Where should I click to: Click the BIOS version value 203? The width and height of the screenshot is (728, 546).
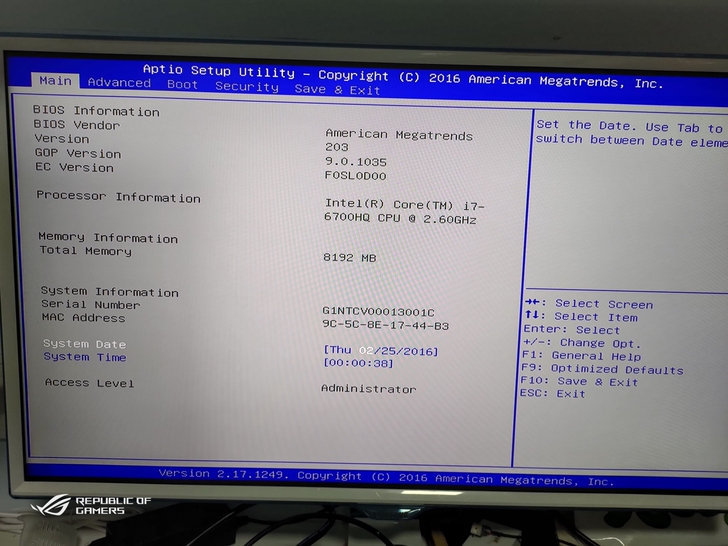tap(337, 147)
